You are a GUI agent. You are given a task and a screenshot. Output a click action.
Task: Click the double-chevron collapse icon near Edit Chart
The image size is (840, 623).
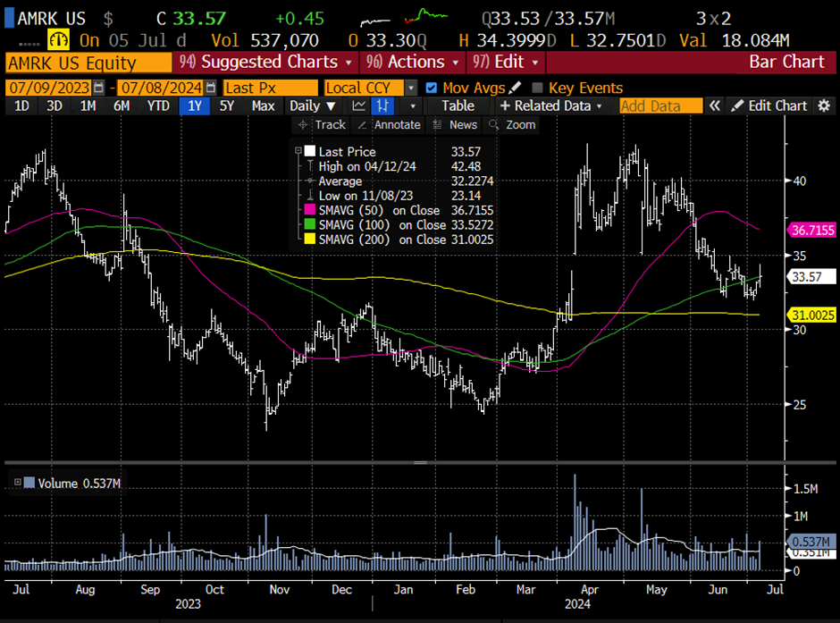tap(715, 105)
